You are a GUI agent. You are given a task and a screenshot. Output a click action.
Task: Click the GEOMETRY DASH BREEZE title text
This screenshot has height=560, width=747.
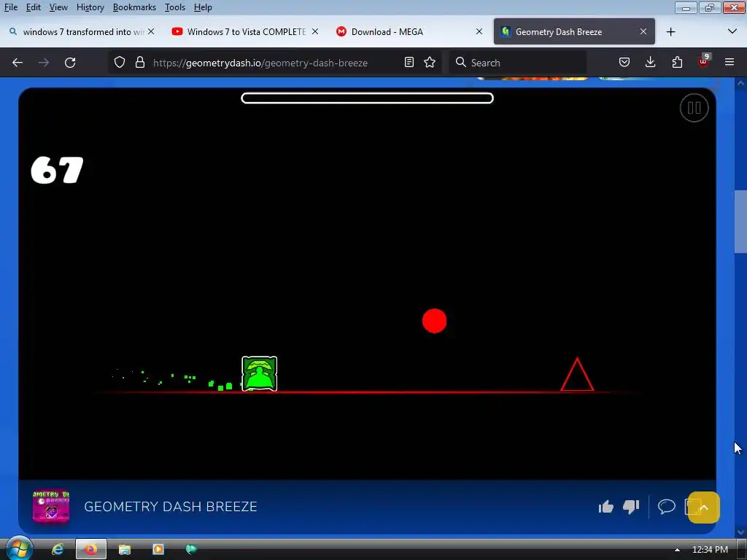(171, 507)
